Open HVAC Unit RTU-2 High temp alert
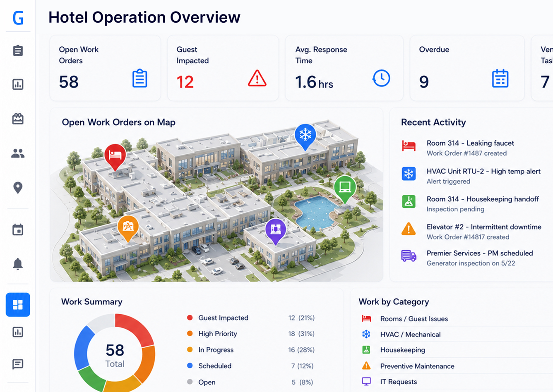553x392 pixels. pos(472,176)
